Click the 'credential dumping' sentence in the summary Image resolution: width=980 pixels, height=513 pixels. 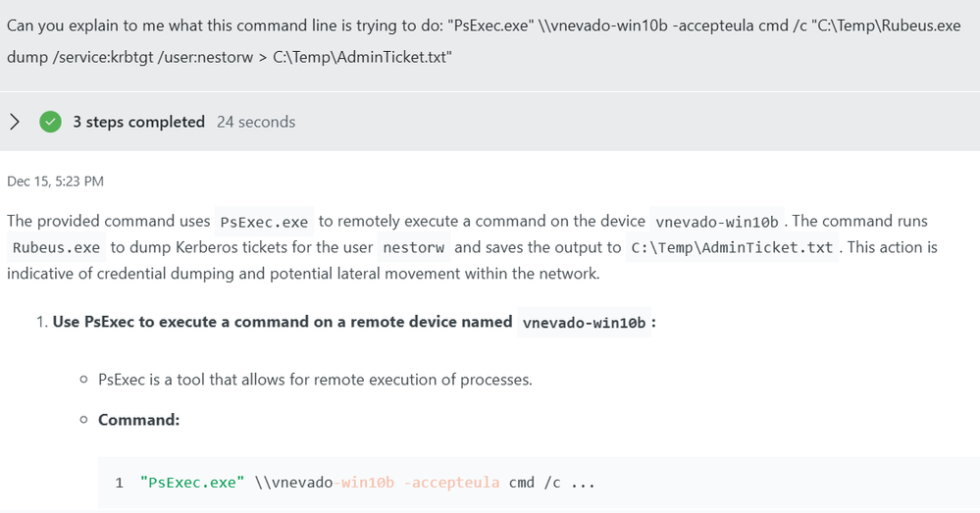coord(303,274)
